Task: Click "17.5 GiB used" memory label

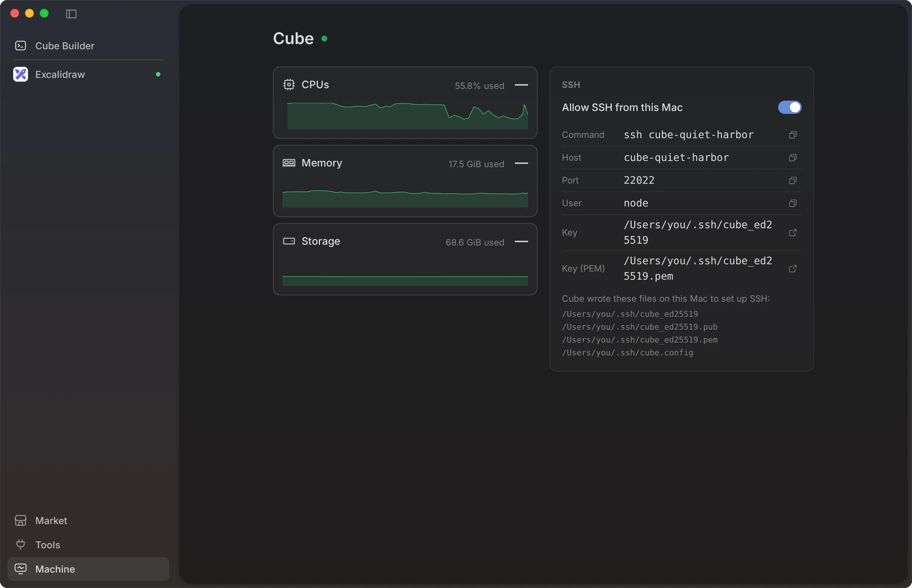Action: coord(476,164)
